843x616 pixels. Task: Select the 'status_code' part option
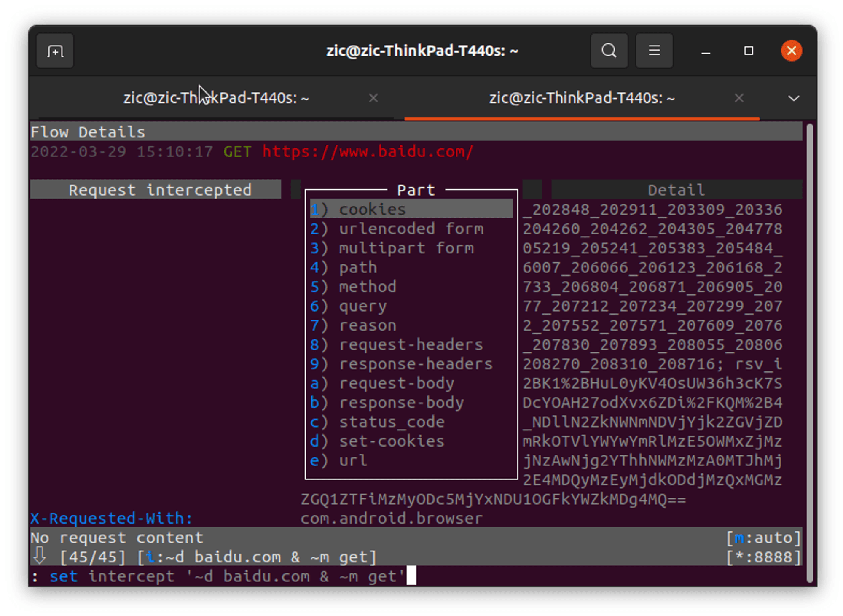411,422
